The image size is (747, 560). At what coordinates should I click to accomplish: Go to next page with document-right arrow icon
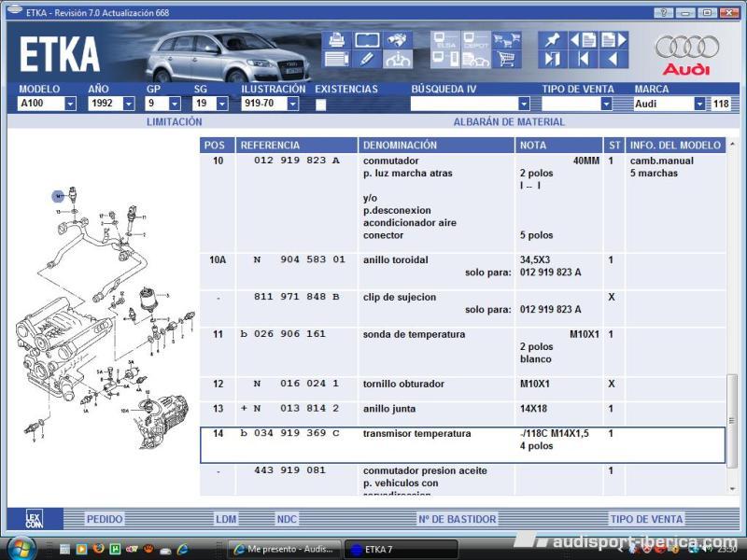[x=613, y=40]
